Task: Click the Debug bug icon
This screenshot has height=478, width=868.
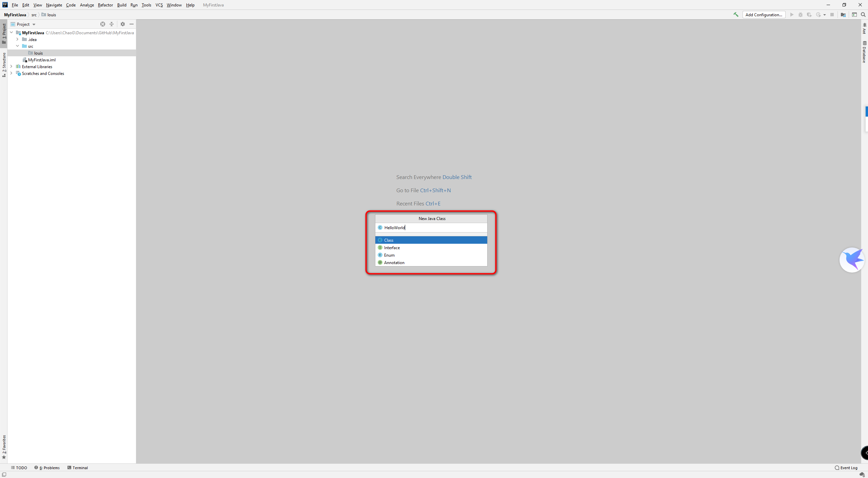Action: pos(801,15)
